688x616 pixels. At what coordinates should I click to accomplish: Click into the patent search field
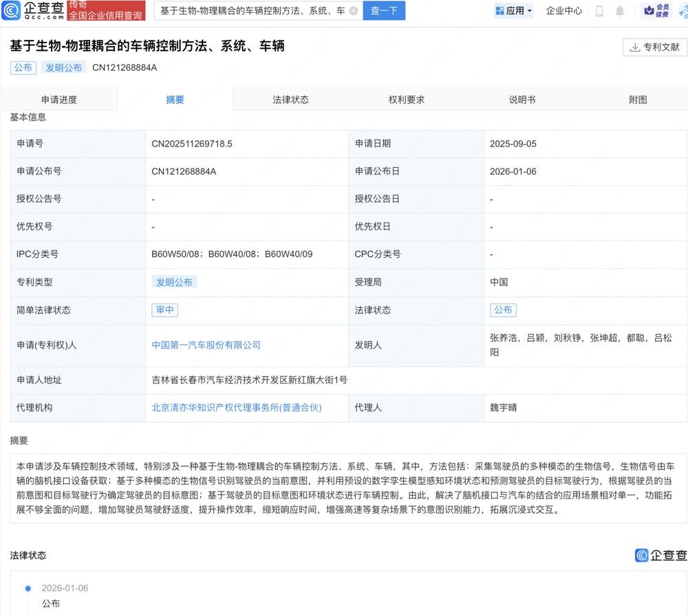coord(251,11)
